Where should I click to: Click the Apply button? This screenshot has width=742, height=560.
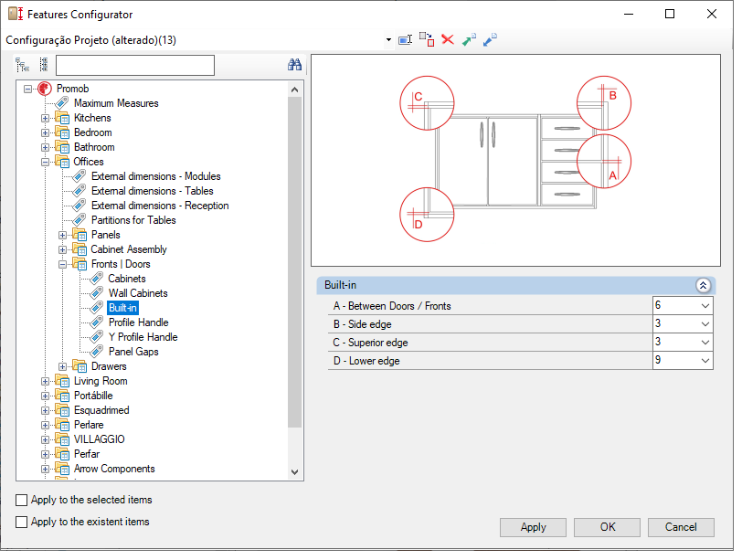(533, 527)
